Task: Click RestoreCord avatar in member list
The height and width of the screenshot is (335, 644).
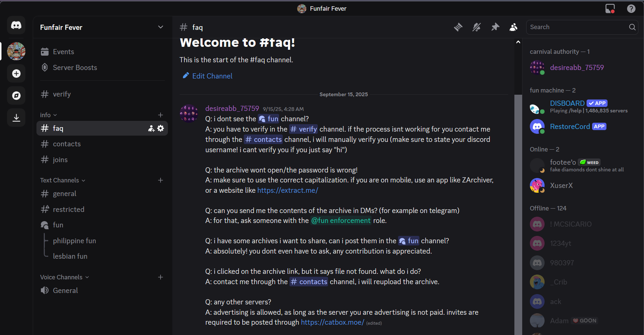Action: pos(537,126)
